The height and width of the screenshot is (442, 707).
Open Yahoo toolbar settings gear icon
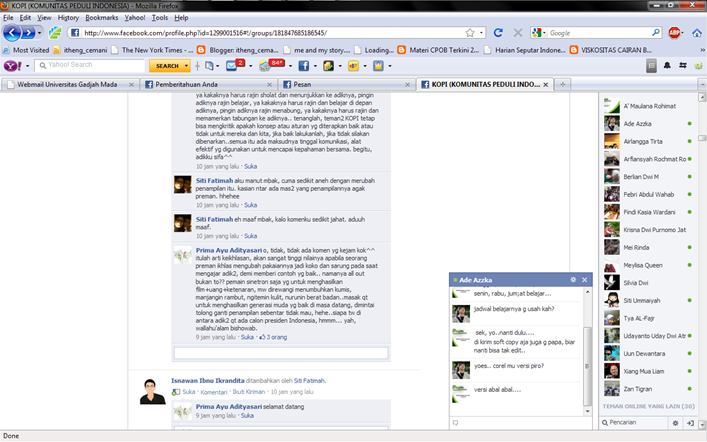click(x=698, y=66)
